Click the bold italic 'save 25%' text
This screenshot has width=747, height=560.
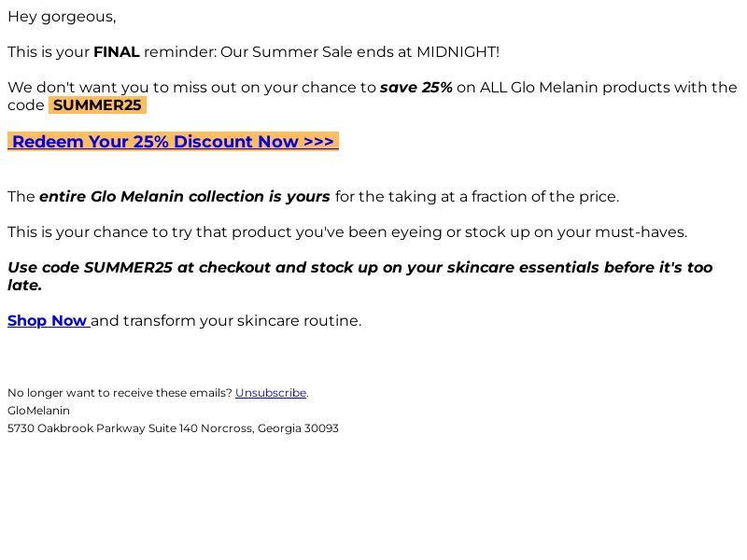point(416,88)
